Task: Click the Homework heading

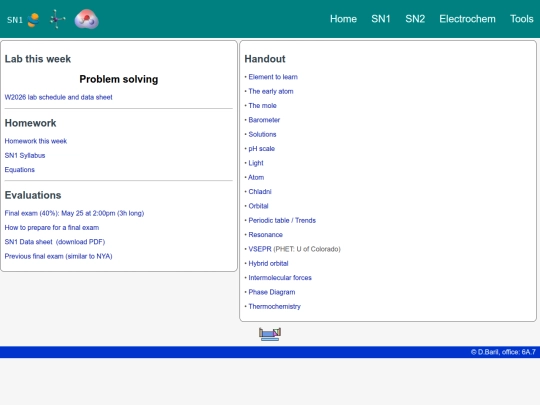Action: [x=30, y=123]
